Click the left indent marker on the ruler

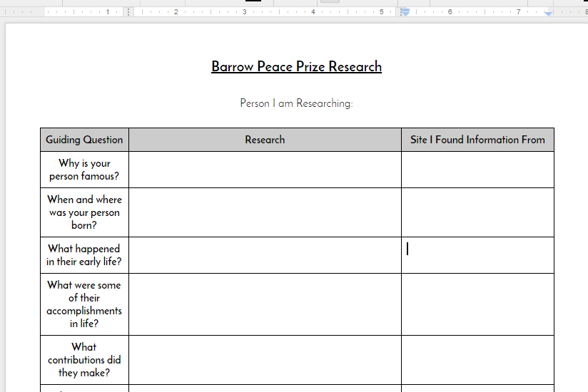[405, 12]
